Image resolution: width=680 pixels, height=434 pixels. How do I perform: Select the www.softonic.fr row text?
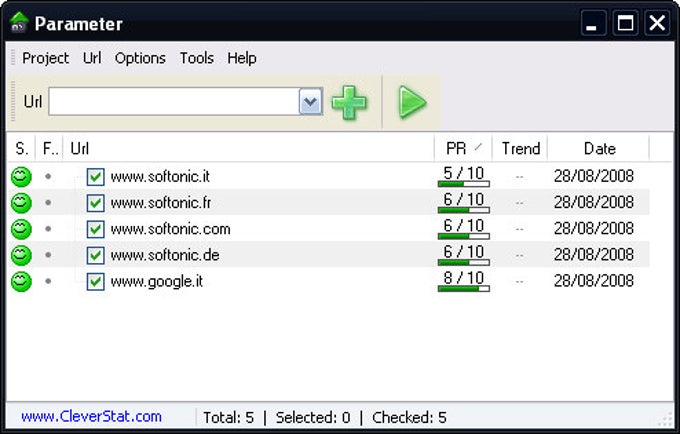[160, 202]
